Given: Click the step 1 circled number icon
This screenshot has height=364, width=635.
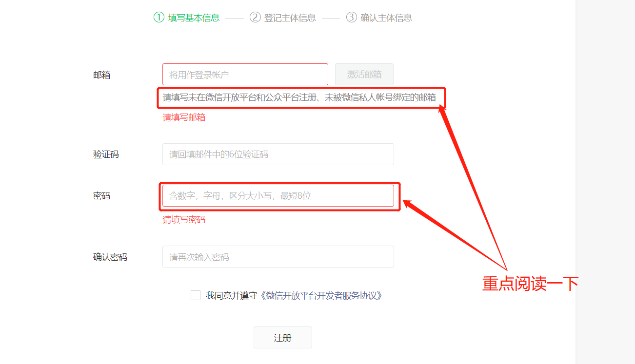Looking at the screenshot, I should coord(159,18).
